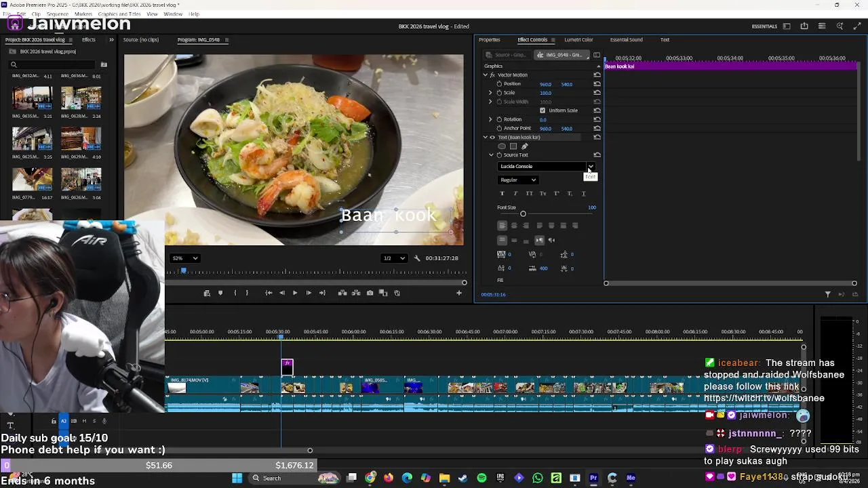Click the Position X value 960.0

coord(545,84)
